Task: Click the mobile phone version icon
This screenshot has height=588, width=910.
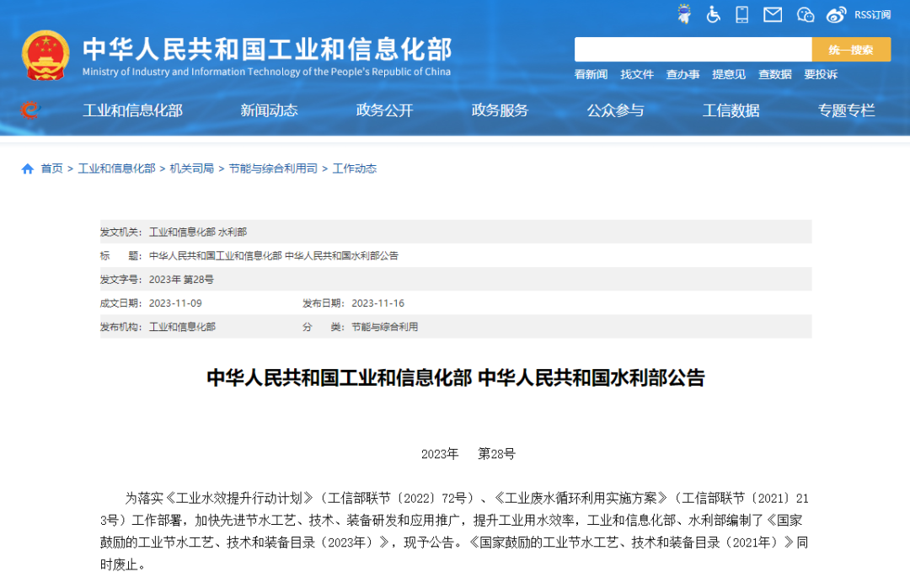Action: (x=741, y=14)
